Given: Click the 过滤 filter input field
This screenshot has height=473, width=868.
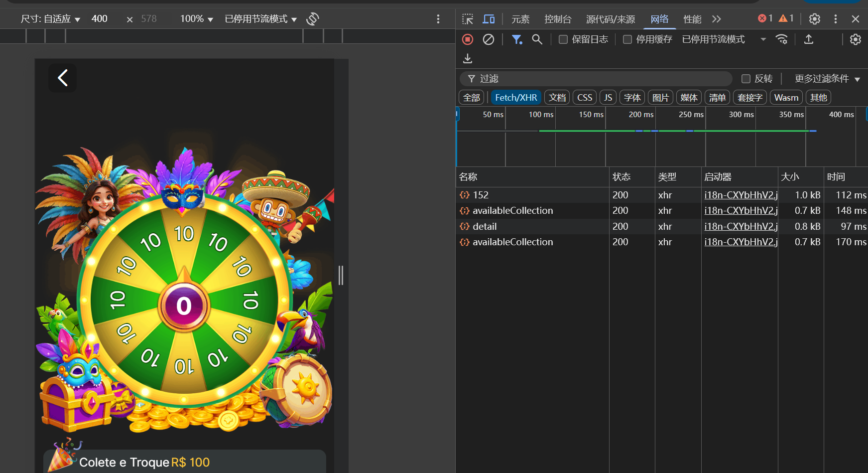Looking at the screenshot, I should 596,79.
